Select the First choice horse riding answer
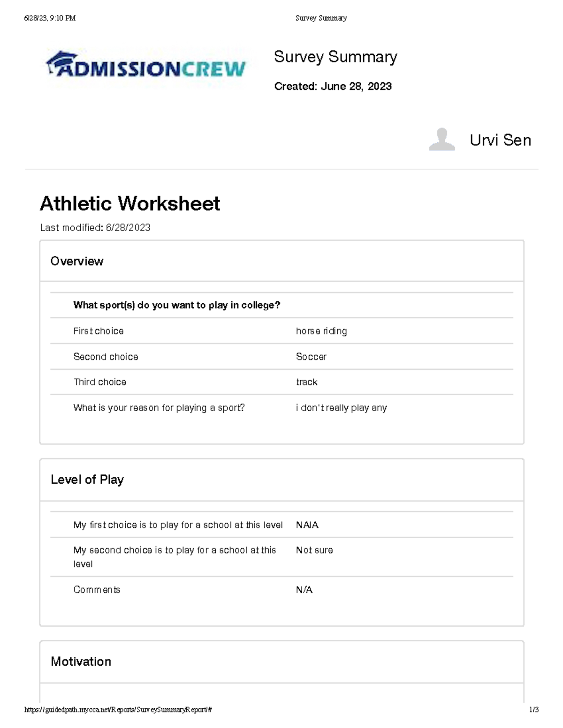Image resolution: width=563 pixels, height=728 pixels. [x=321, y=331]
